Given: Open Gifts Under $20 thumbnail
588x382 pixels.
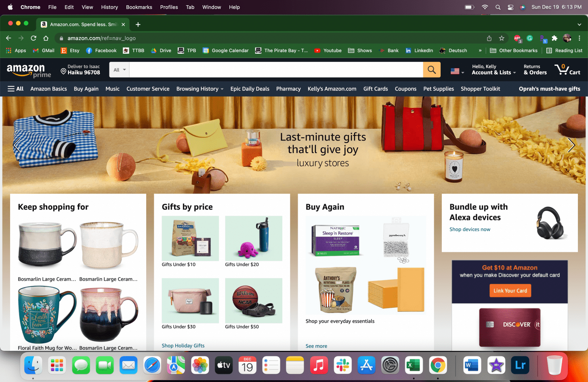Looking at the screenshot, I should tap(254, 239).
